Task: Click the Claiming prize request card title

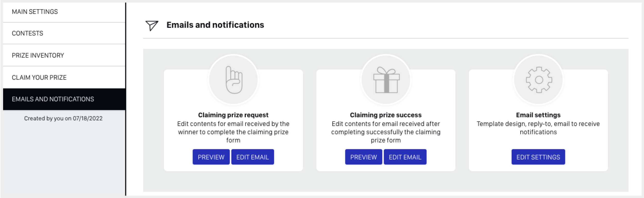Action: (233, 115)
